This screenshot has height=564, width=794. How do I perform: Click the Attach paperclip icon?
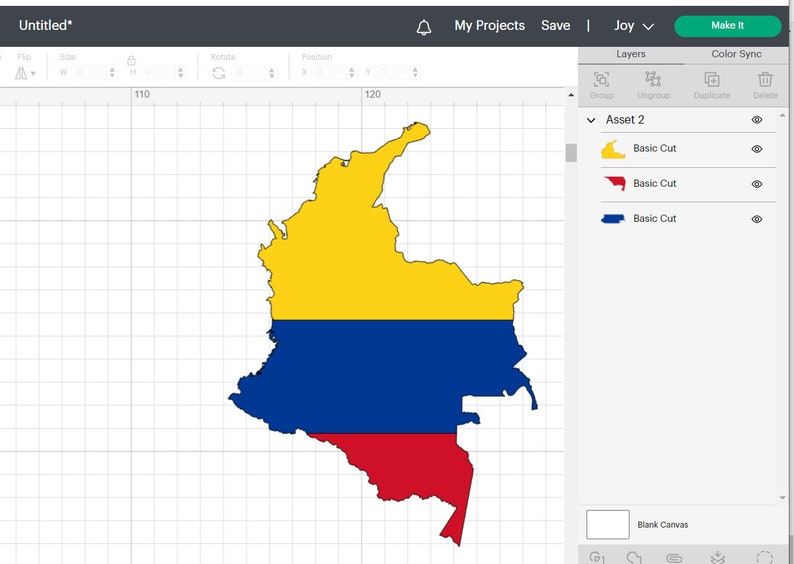click(674, 558)
